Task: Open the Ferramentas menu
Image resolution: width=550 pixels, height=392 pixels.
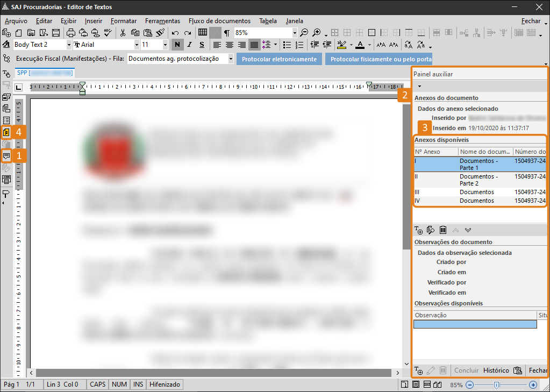Action: coord(162,21)
